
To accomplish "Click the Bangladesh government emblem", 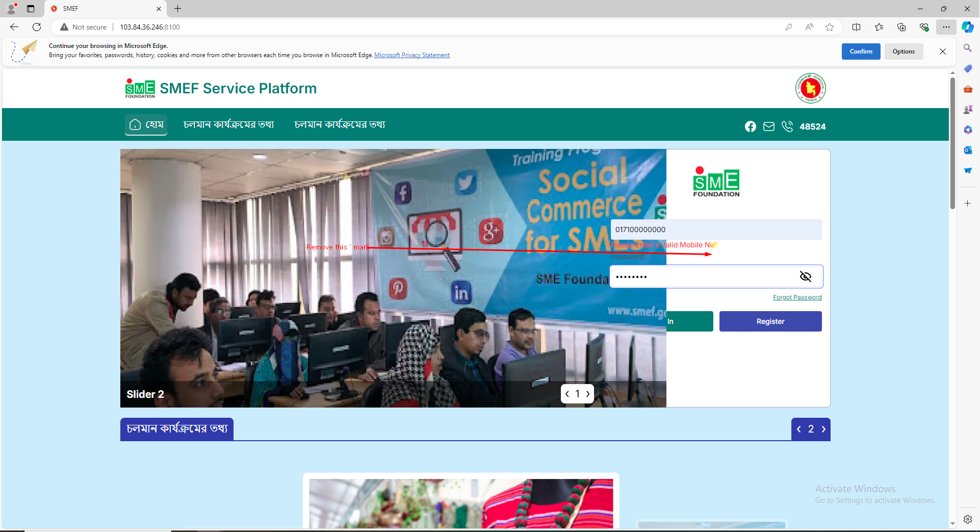I will pos(811,88).
